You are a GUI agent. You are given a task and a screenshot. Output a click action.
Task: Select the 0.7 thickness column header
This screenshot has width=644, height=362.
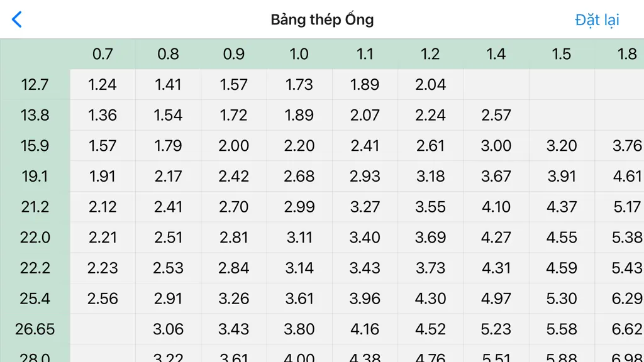pyautogui.click(x=103, y=54)
